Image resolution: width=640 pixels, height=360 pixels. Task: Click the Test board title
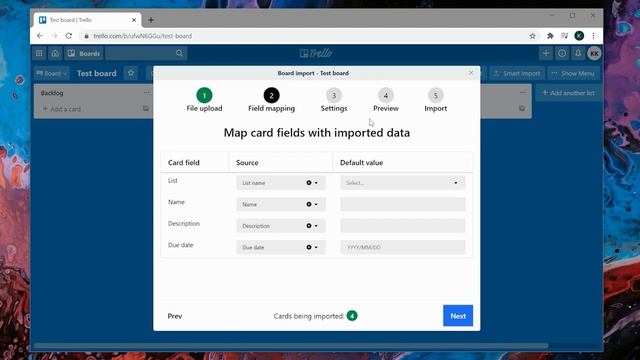pos(97,73)
